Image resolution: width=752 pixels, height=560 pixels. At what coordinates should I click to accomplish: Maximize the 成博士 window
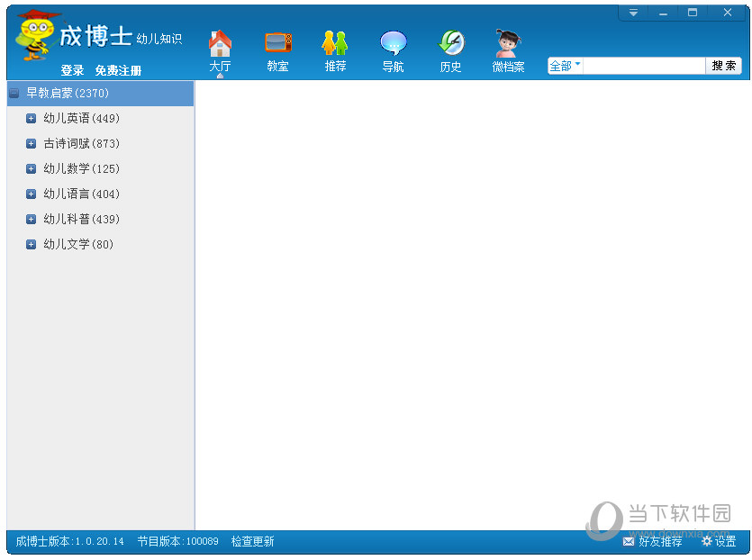(x=693, y=13)
